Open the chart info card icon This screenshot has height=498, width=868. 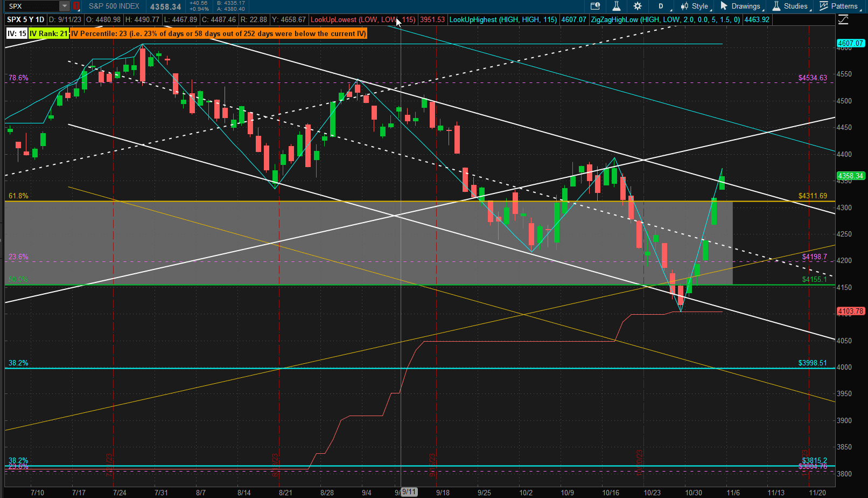595,6
